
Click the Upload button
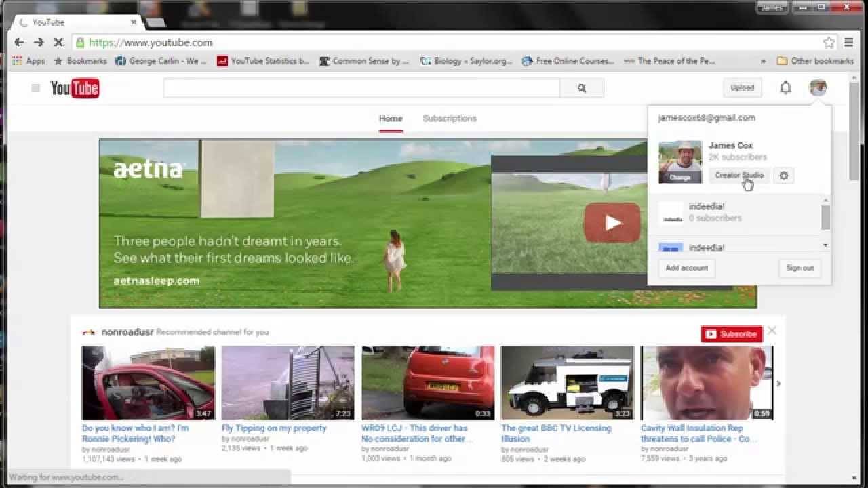click(742, 87)
